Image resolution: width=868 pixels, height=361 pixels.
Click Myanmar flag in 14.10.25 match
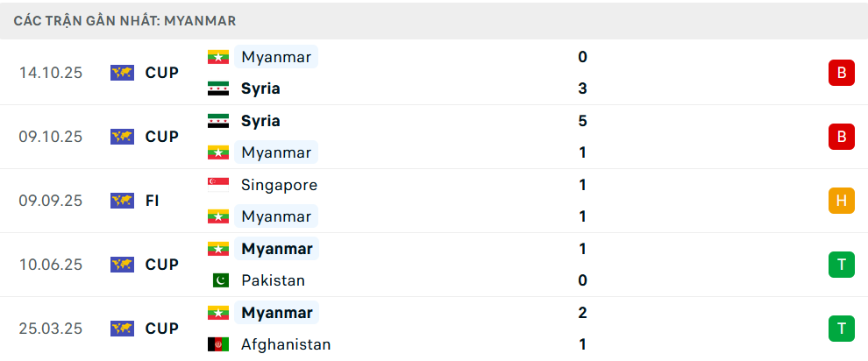coord(217,57)
